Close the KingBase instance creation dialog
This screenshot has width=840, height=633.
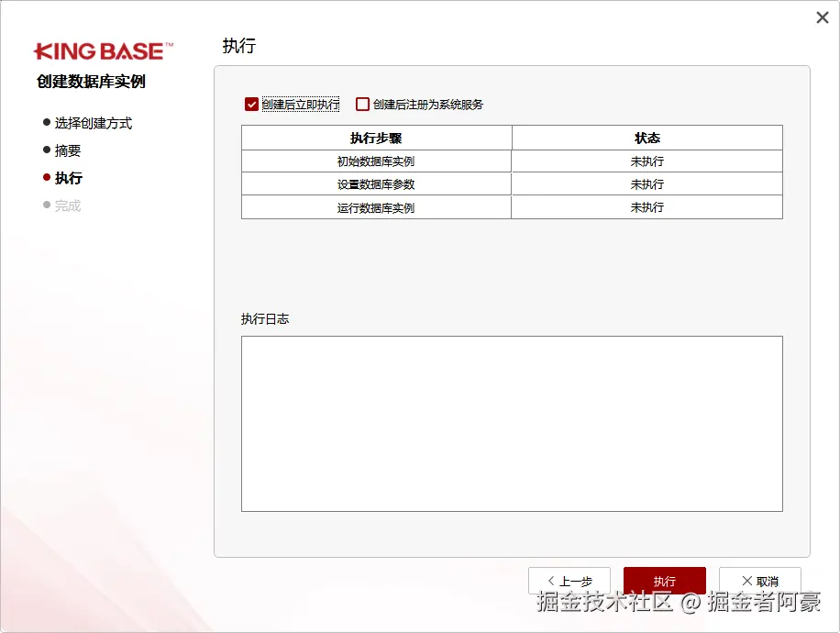823,17
